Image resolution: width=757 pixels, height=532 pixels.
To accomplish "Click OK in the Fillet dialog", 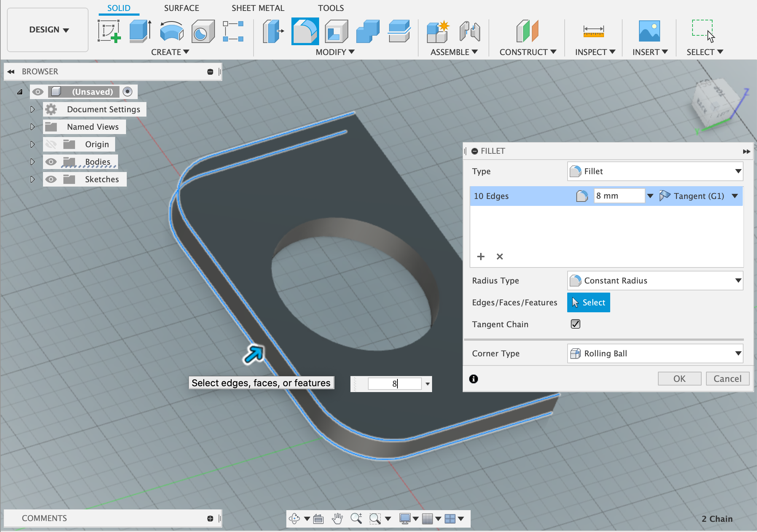I will click(679, 379).
